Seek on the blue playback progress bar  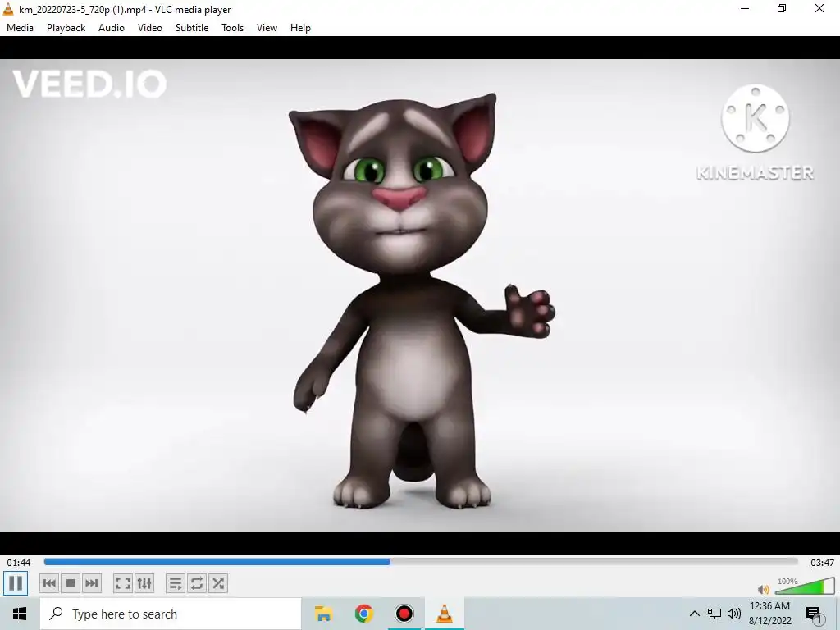[421, 562]
